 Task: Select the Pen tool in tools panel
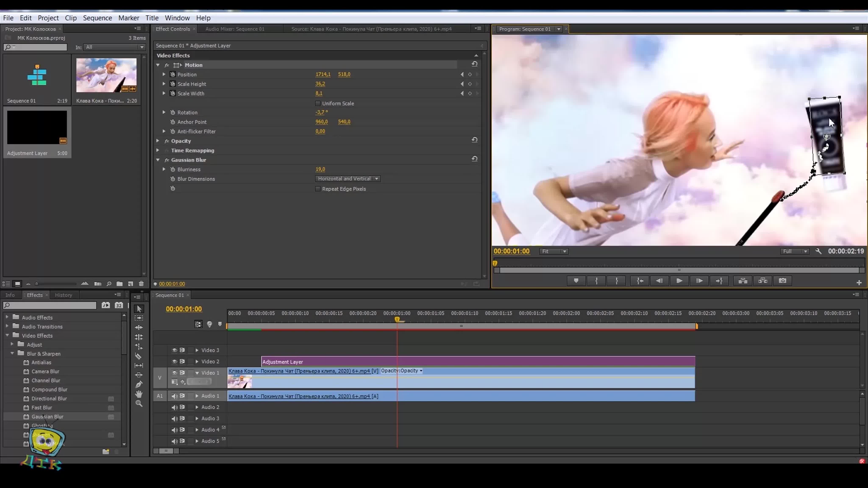139,384
